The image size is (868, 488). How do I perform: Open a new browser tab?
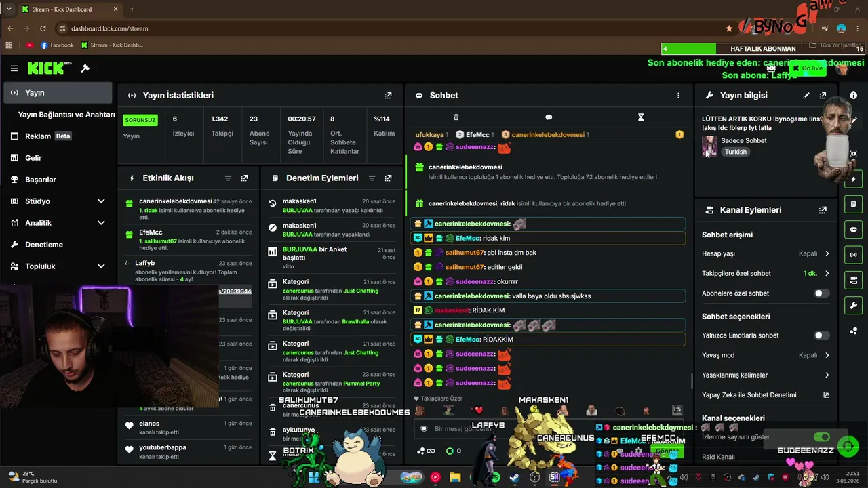(x=132, y=9)
